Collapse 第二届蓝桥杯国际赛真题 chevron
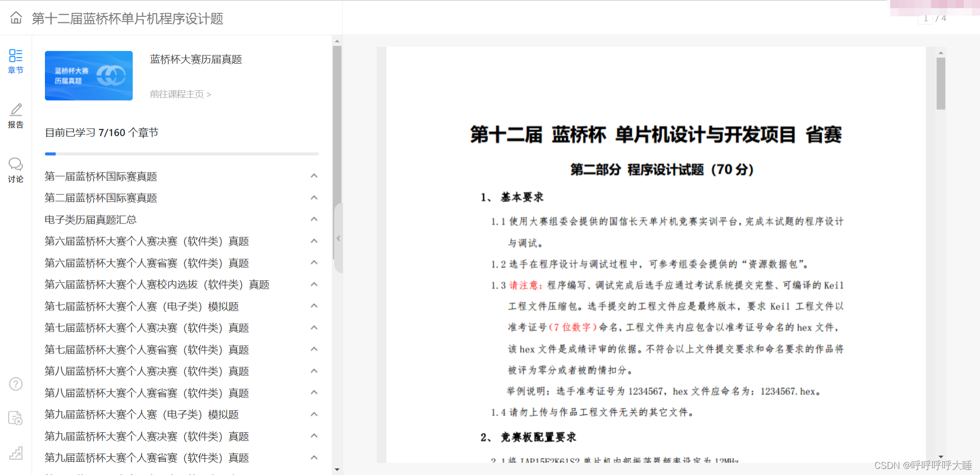Viewport: 980px width, 475px height. (x=314, y=197)
